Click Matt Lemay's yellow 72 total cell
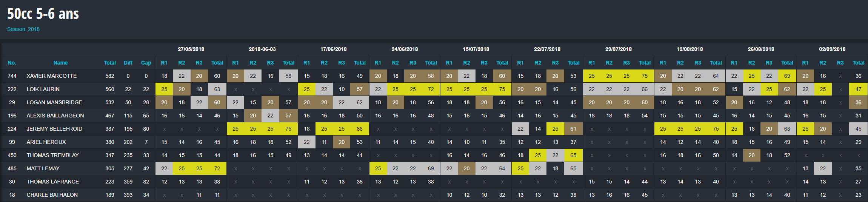 (217, 168)
